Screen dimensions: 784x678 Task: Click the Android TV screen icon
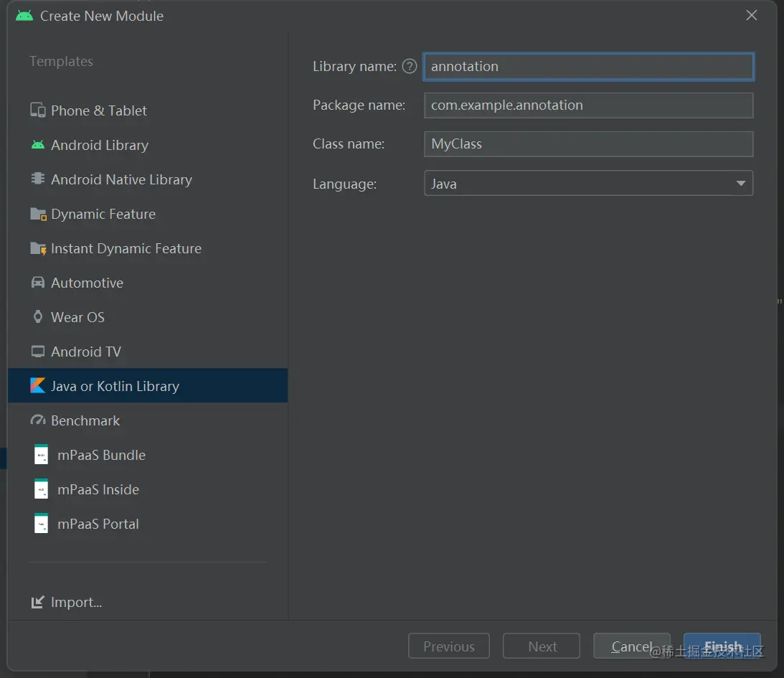(38, 352)
